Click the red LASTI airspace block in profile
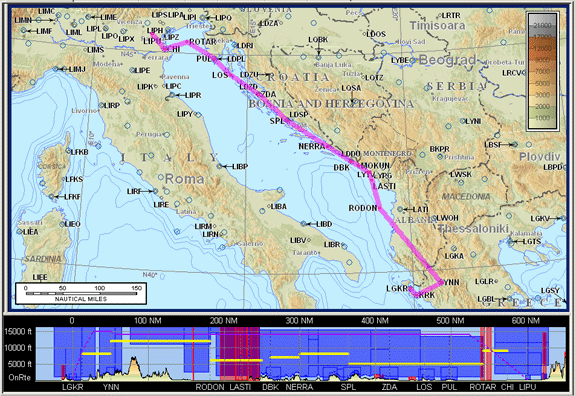This screenshot has width=576, height=396. pyautogui.click(x=240, y=353)
